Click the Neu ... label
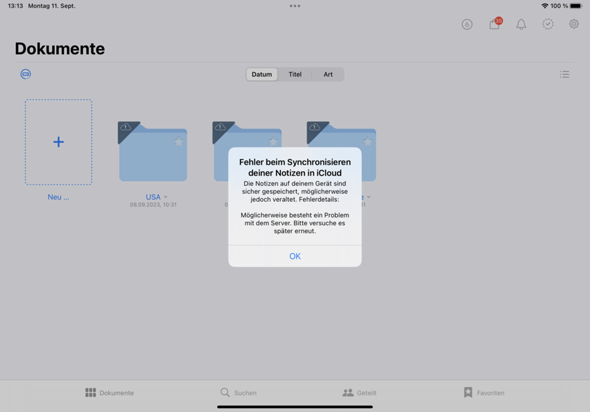Screen dimensions: 590x412 [58, 197]
